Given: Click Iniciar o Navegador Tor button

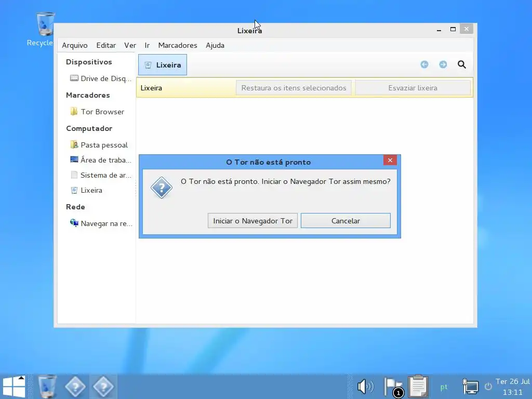Looking at the screenshot, I should [253, 221].
